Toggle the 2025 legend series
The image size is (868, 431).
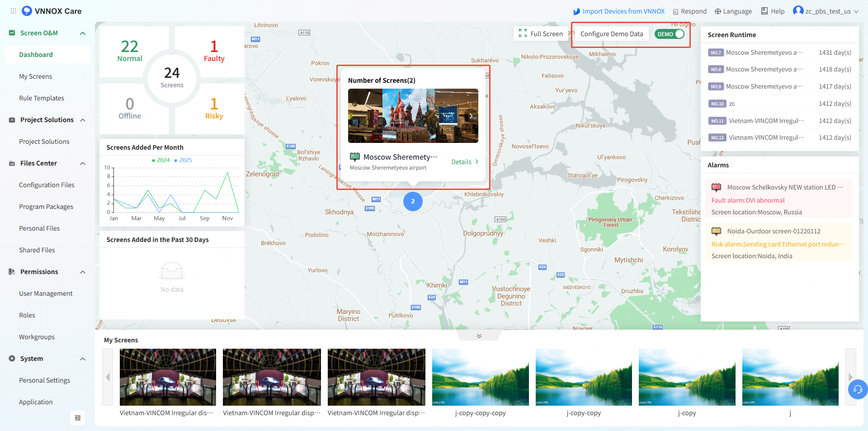coord(183,160)
